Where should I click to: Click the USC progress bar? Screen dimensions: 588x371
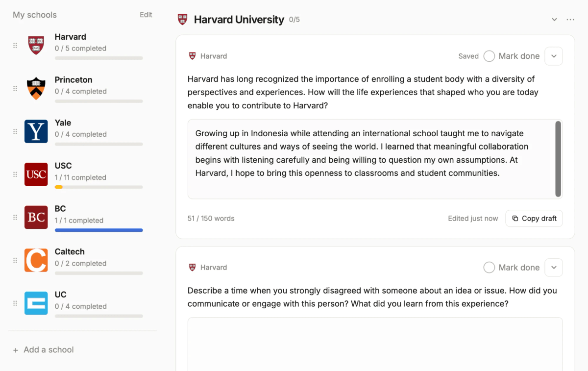[x=98, y=187]
